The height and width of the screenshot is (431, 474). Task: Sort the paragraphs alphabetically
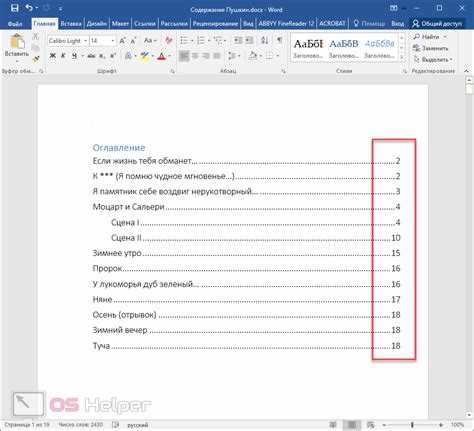pos(265,41)
